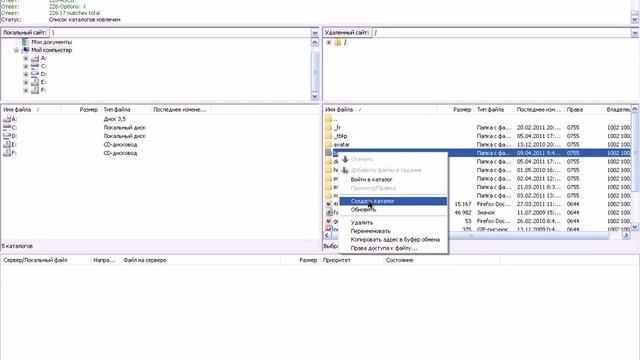Click 'Сервер/Локальный файл' queue column header
This screenshot has width=640, height=360.
click(46, 260)
